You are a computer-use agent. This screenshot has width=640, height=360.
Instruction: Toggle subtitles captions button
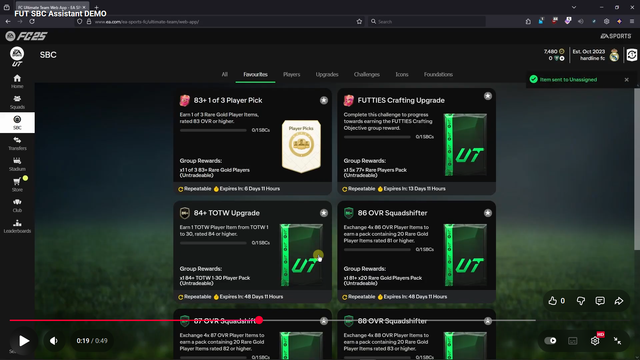click(x=573, y=341)
